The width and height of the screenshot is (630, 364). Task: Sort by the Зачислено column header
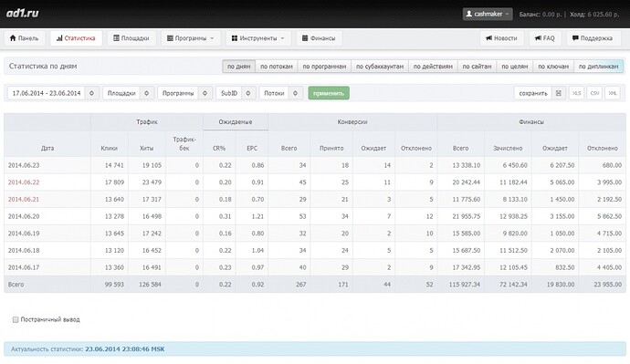point(508,148)
